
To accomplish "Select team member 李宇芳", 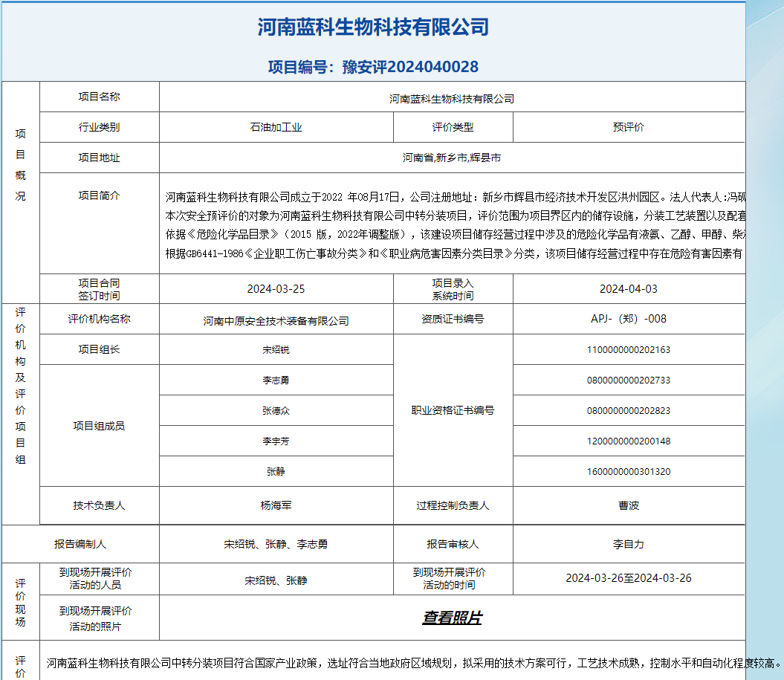I will click(276, 441).
